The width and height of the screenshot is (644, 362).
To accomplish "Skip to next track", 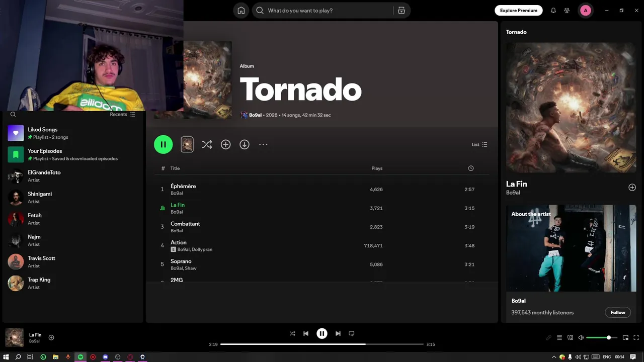I will pyautogui.click(x=338, y=333).
